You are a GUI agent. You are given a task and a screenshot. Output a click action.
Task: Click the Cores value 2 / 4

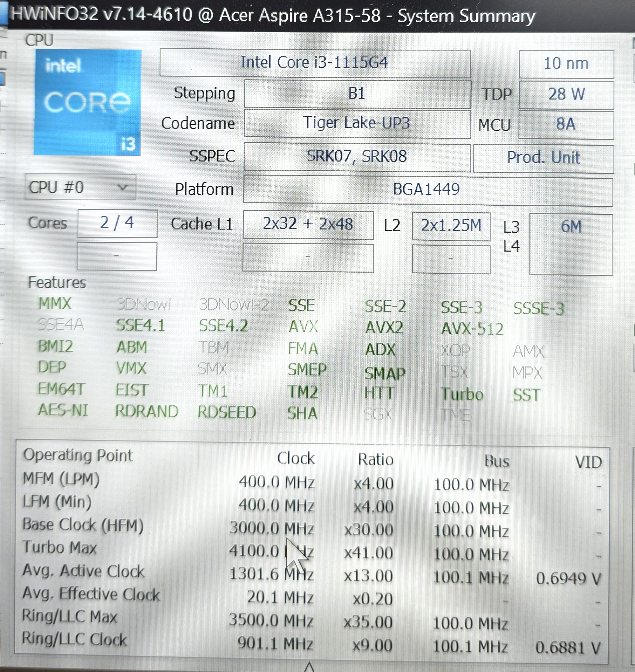[x=117, y=223]
